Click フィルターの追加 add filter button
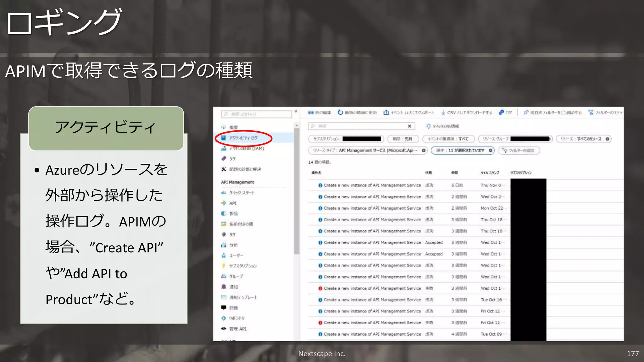This screenshot has height=362, width=644. pos(519,151)
